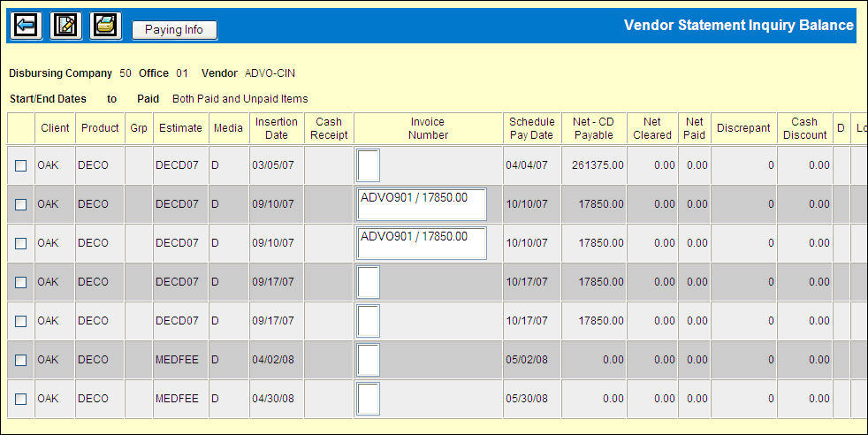Focus the invoice number field in the 03/05/07 row

[368, 165]
